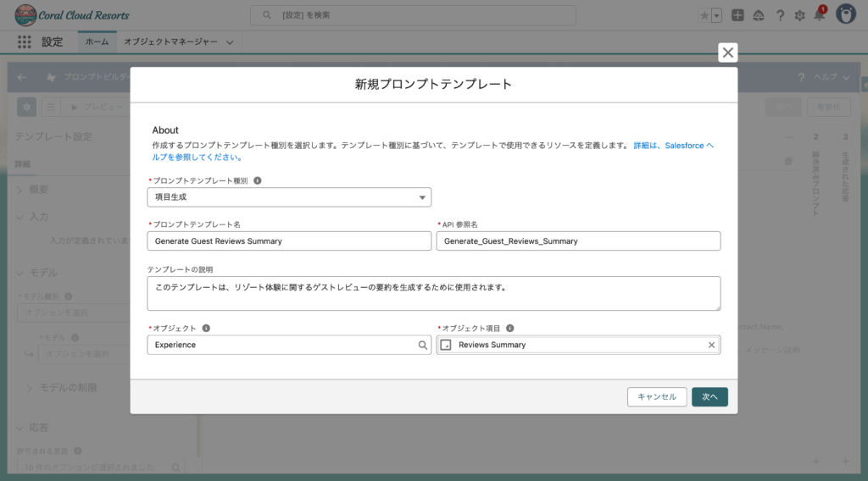The height and width of the screenshot is (481, 868).
Task: Click search icon in Experience object field
Action: click(x=422, y=345)
